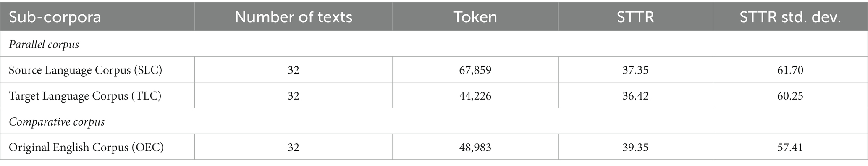Click the SLC number of texts cell

coord(294,70)
